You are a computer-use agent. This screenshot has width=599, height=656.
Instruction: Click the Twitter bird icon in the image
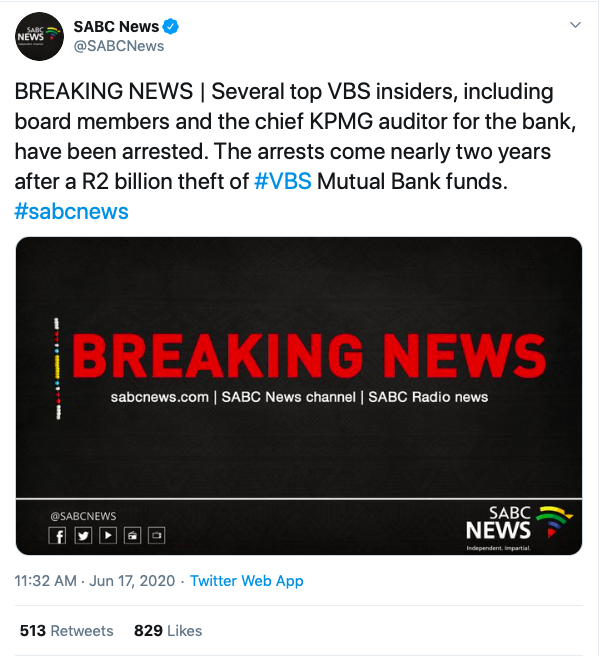pos(83,536)
